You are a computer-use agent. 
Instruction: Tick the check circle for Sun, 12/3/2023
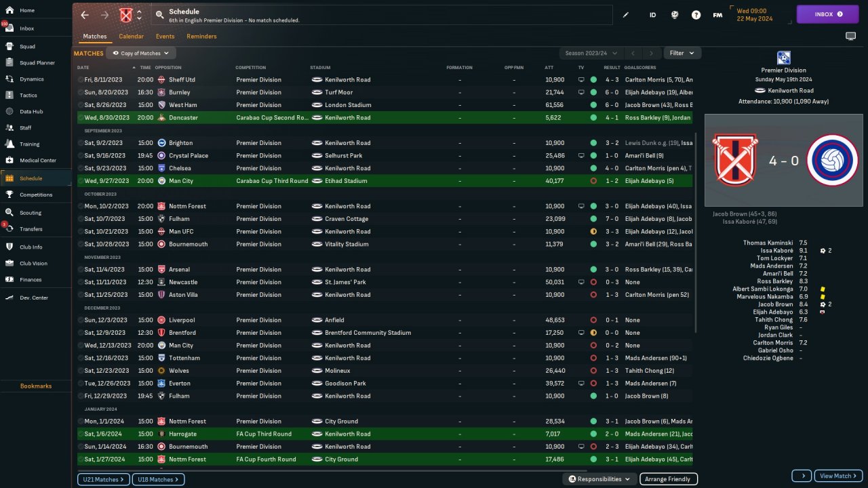pyautogui.click(x=81, y=320)
